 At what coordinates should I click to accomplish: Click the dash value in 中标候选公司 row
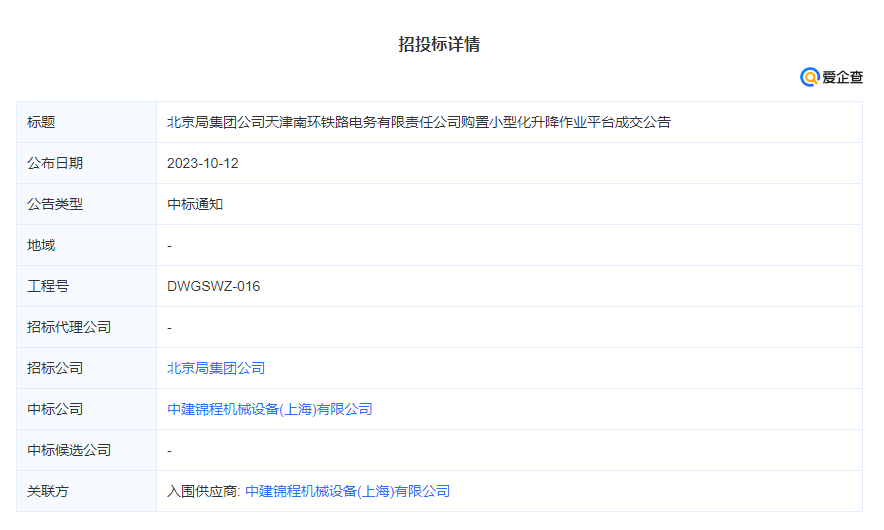170,450
